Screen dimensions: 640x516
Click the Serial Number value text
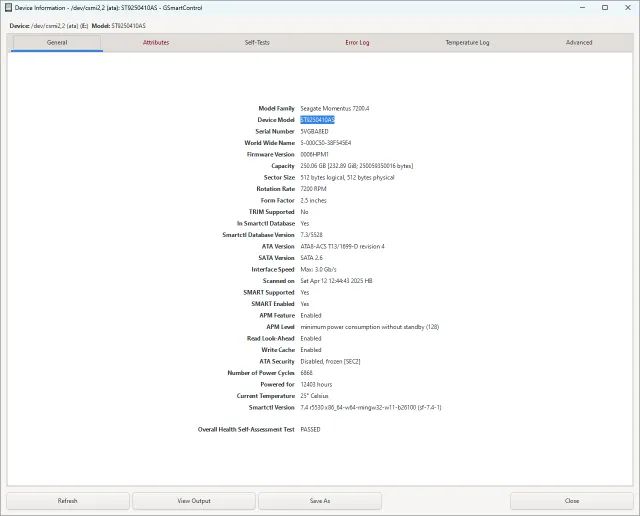click(312, 131)
